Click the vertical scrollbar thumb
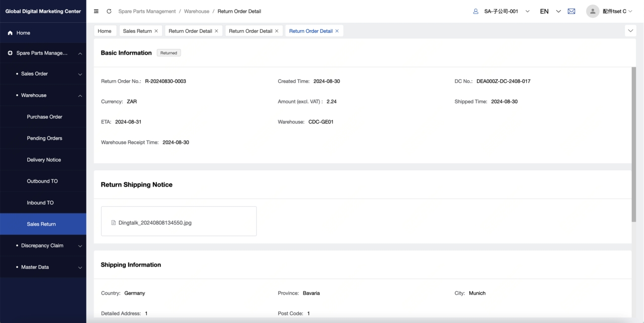 click(x=633, y=145)
